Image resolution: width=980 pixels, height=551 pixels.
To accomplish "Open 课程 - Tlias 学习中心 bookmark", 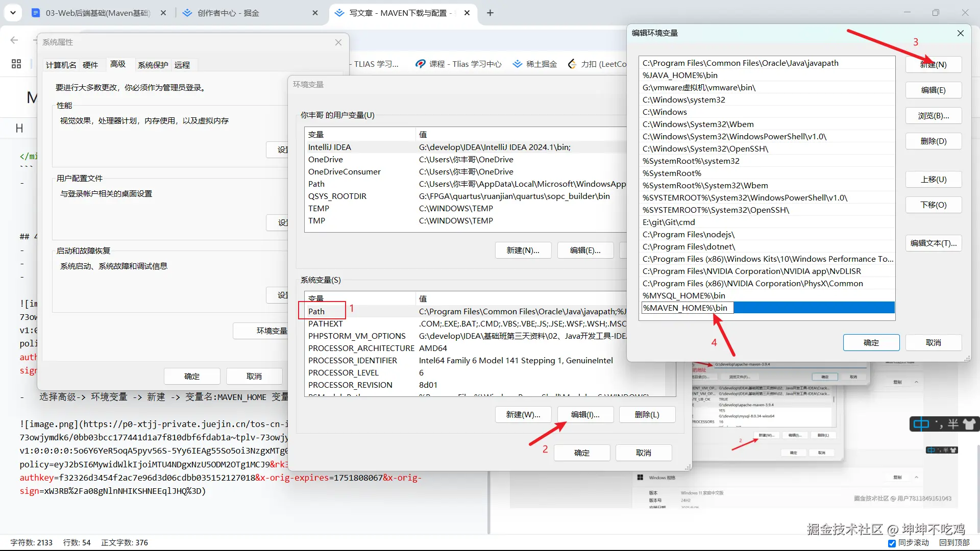I will [458, 64].
